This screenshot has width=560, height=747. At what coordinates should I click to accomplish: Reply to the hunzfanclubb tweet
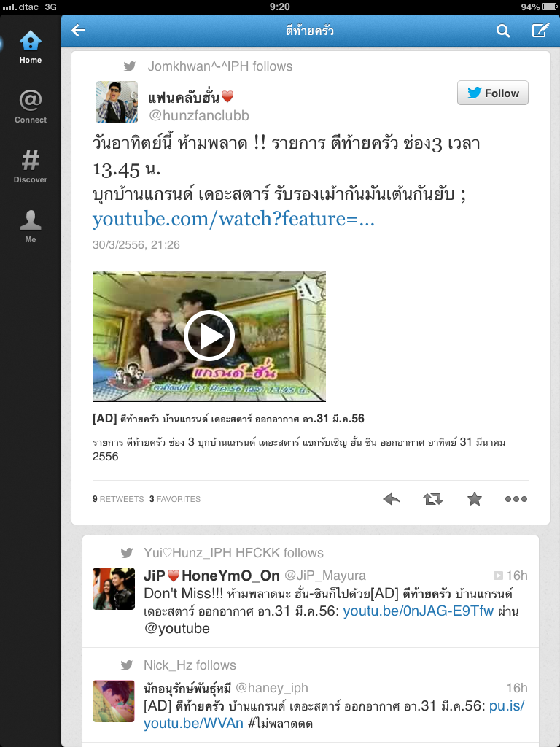click(392, 499)
